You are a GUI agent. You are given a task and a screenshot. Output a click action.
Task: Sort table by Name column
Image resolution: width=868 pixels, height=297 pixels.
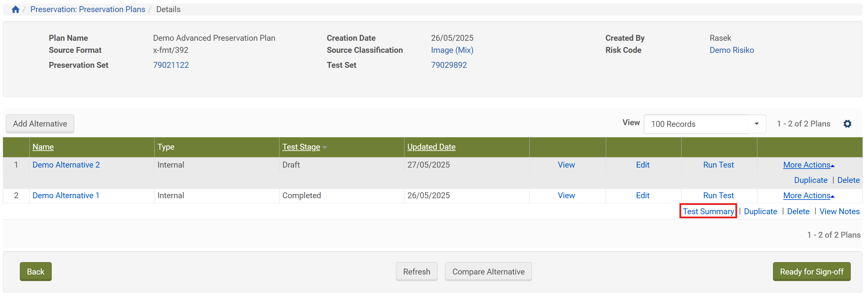tap(43, 147)
